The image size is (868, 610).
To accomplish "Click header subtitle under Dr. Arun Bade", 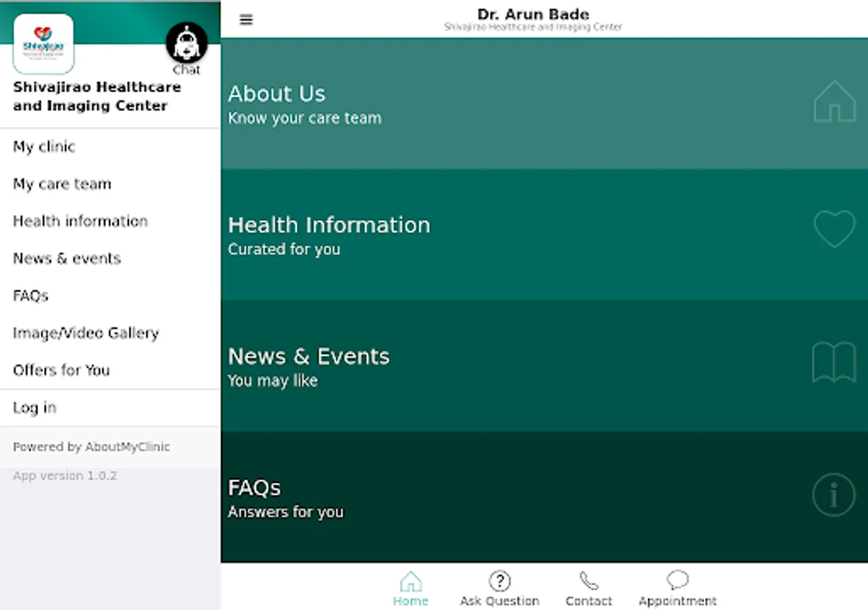I will 533,27.
